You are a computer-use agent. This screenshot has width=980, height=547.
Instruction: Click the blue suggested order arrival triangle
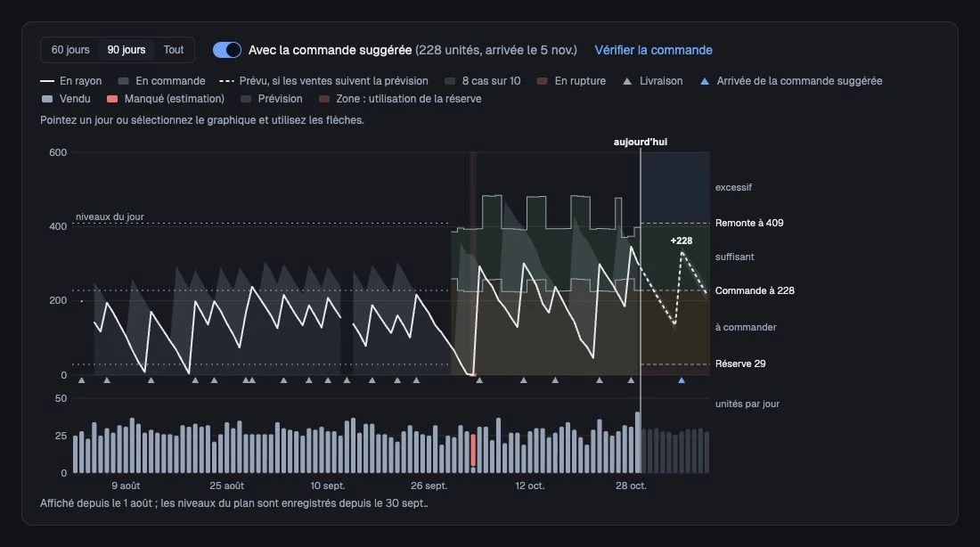[x=682, y=380]
